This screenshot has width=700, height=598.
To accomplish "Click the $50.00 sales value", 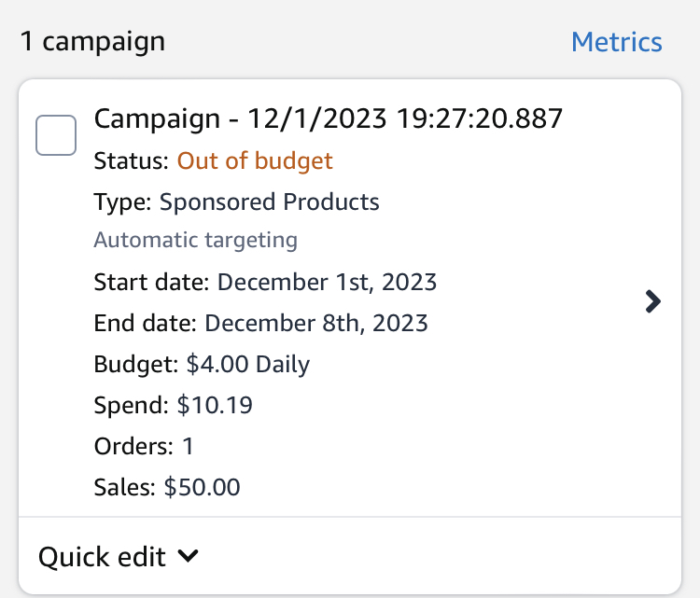I will [202, 487].
